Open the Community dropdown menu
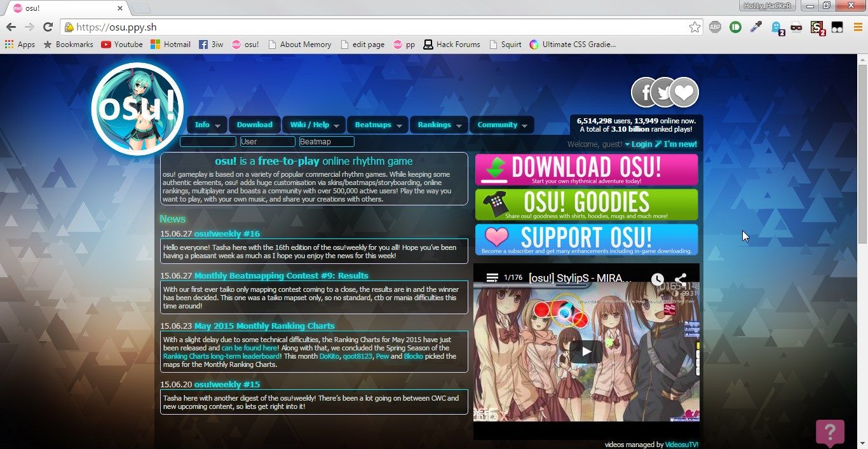Screen dimensions: 868x449 (501, 125)
